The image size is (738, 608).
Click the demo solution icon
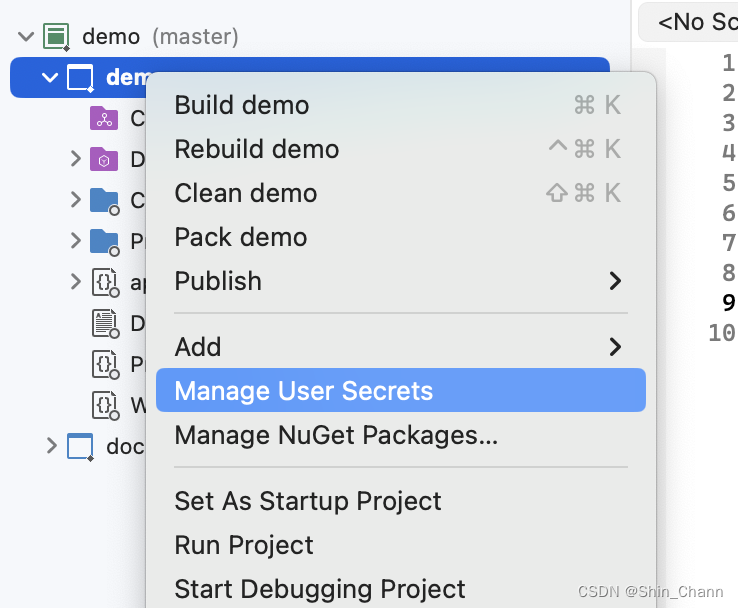[x=56, y=37]
